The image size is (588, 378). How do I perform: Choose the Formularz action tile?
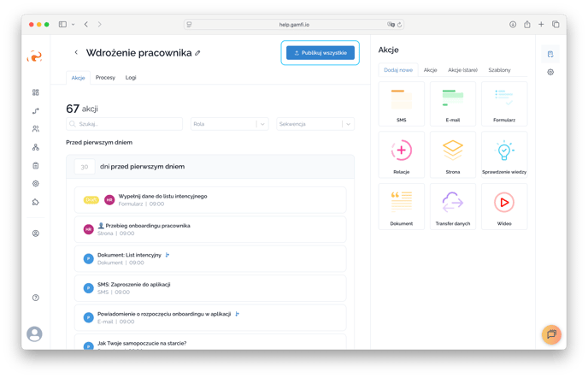coord(504,103)
